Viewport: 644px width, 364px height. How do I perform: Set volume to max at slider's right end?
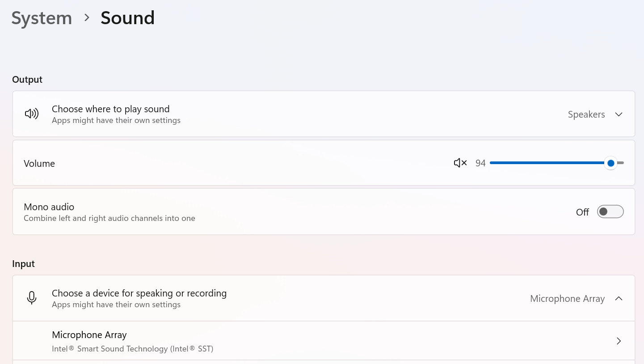point(623,163)
